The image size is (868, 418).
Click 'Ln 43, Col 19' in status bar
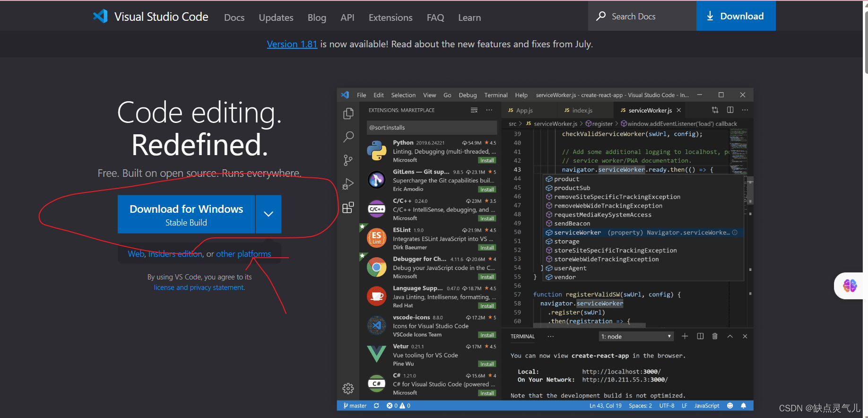(606, 406)
